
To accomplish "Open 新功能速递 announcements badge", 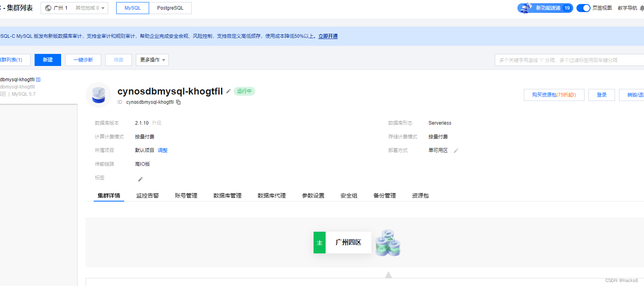I will (x=545, y=8).
